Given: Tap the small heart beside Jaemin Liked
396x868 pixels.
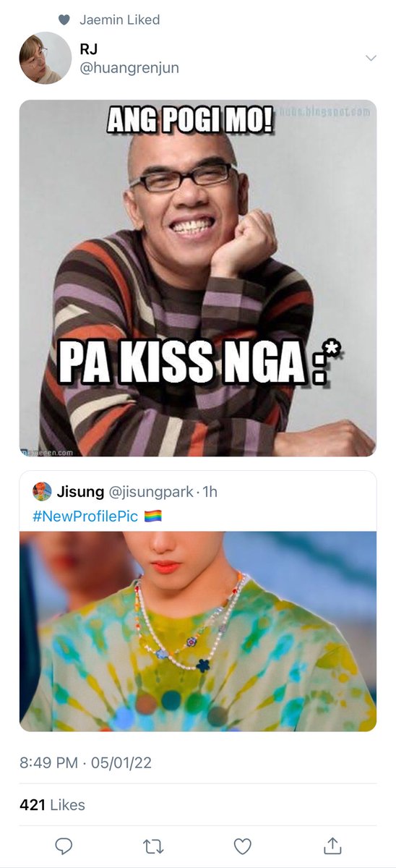Looking at the screenshot, I should click(x=64, y=20).
